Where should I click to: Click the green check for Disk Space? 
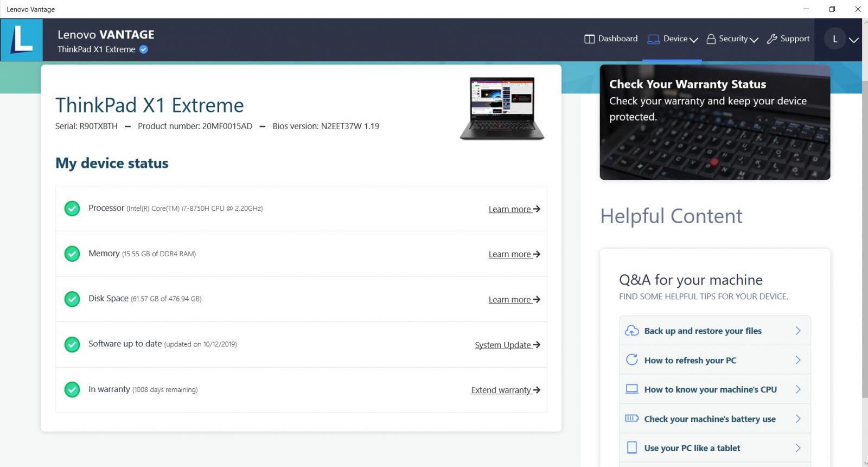(72, 299)
